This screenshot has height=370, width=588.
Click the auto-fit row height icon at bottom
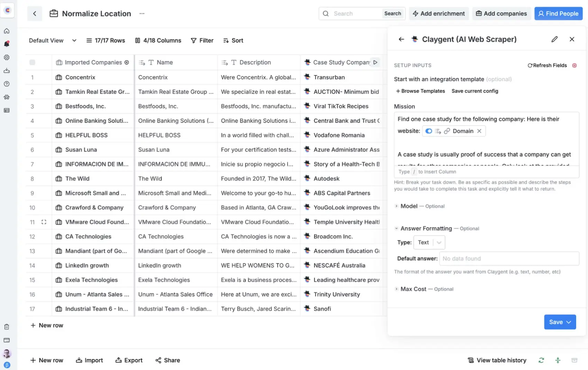pos(558,360)
